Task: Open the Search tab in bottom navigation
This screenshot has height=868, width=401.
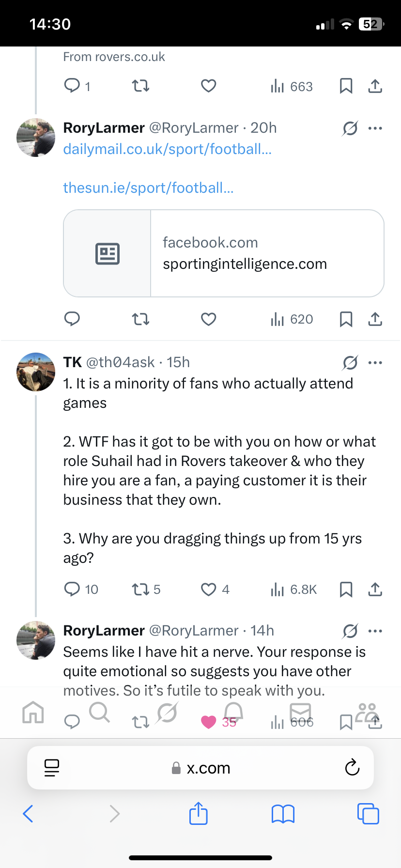Action: coord(100,713)
